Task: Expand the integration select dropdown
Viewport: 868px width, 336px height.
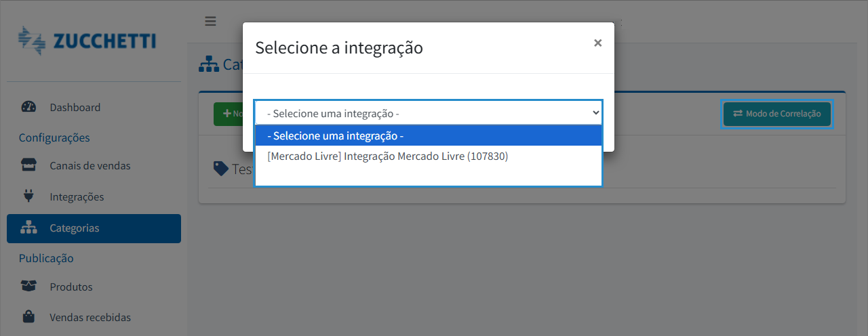Action: (x=428, y=113)
